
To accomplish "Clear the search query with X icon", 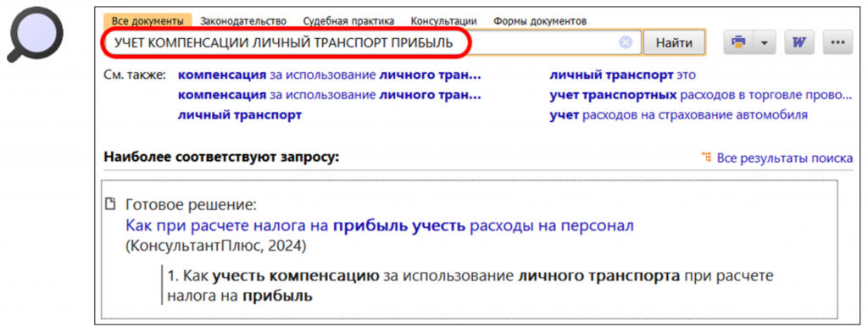I will pyautogui.click(x=626, y=42).
